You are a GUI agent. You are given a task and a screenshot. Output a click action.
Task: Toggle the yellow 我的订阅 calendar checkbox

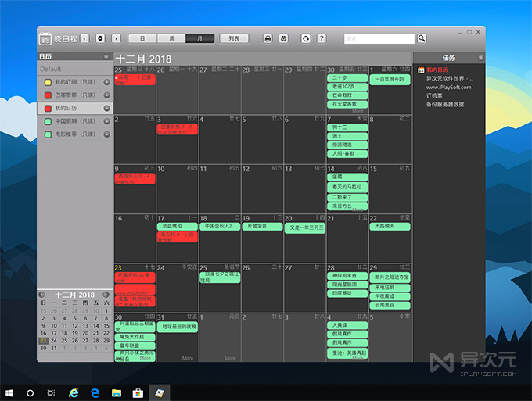click(49, 82)
